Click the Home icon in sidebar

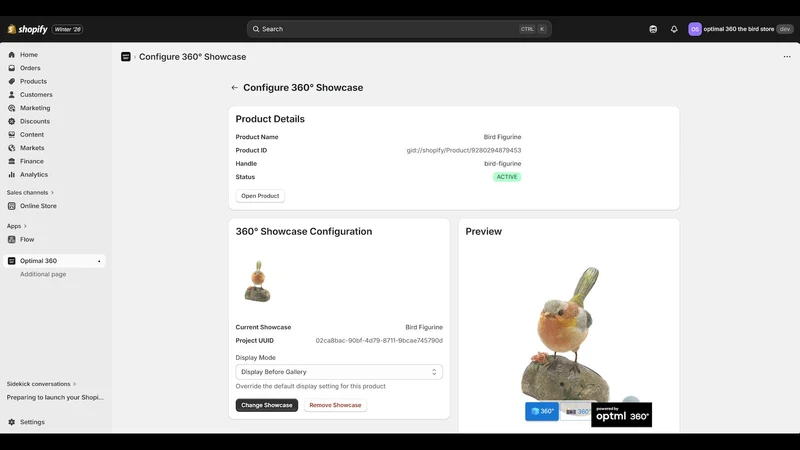[12, 55]
